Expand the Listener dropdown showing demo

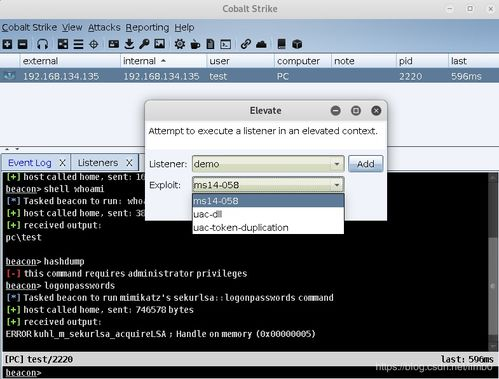337,164
